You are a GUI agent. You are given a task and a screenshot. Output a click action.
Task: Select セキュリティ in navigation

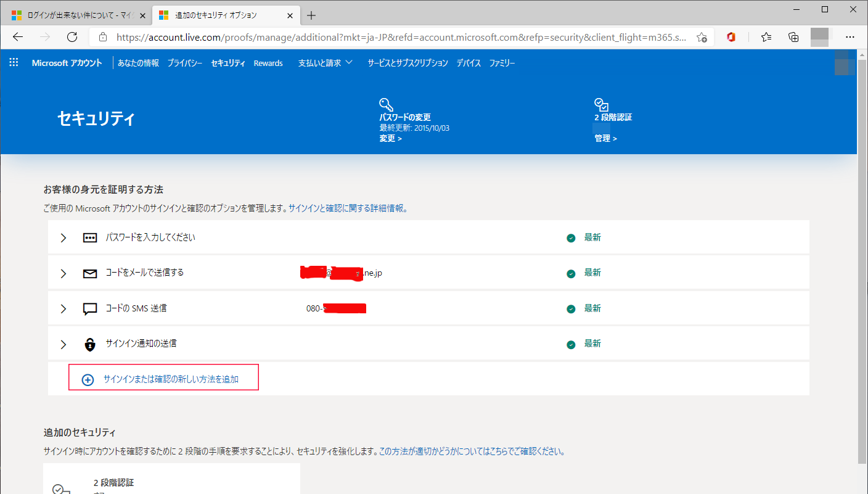pyautogui.click(x=228, y=63)
